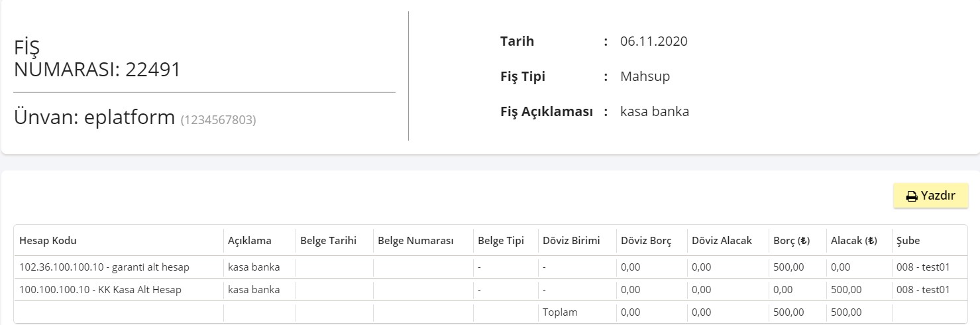This screenshot has height=325, width=980.
Task: Select the Açıklama column header
Action: 250,241
